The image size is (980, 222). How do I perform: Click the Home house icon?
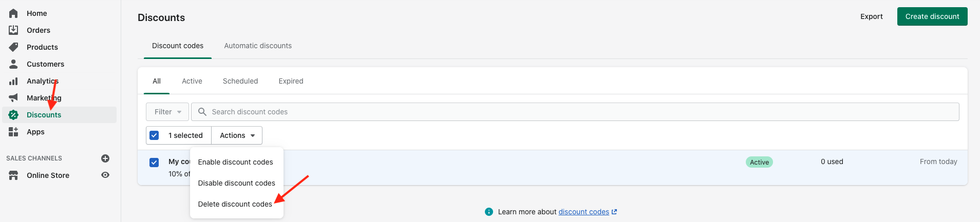coord(13,13)
